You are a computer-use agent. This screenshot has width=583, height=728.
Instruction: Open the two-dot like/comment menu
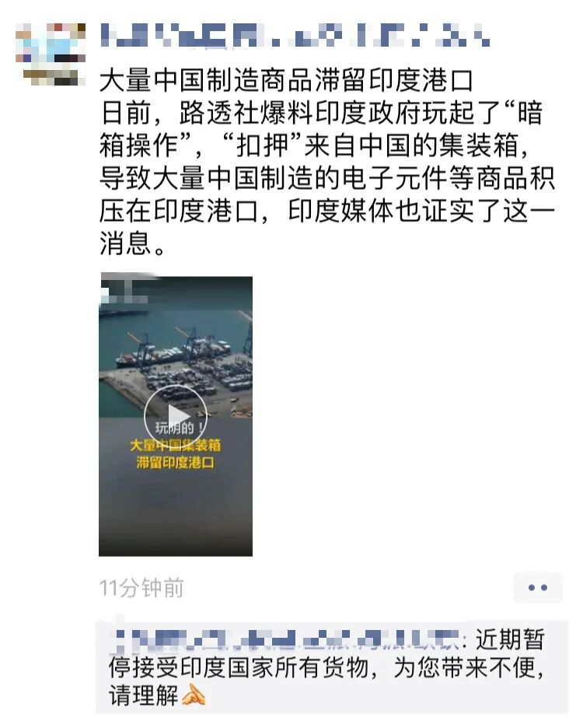tap(537, 588)
